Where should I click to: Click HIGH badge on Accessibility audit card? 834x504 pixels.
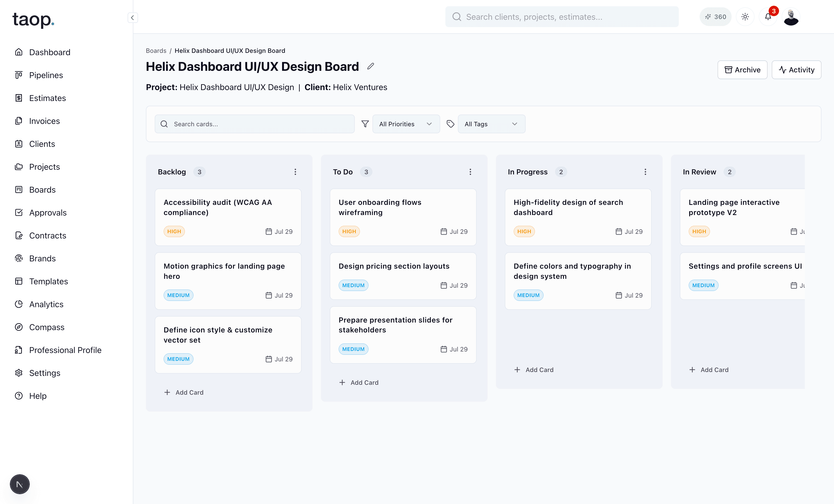pos(174,231)
